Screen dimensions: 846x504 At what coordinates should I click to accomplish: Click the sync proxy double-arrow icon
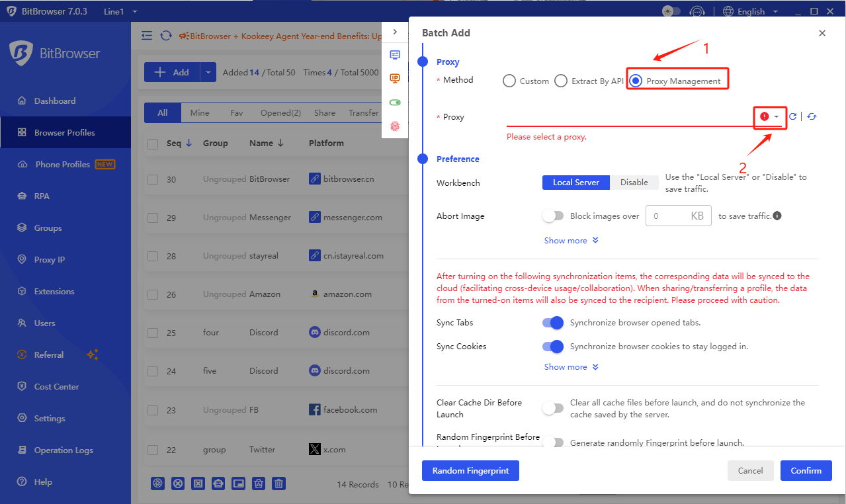(812, 116)
